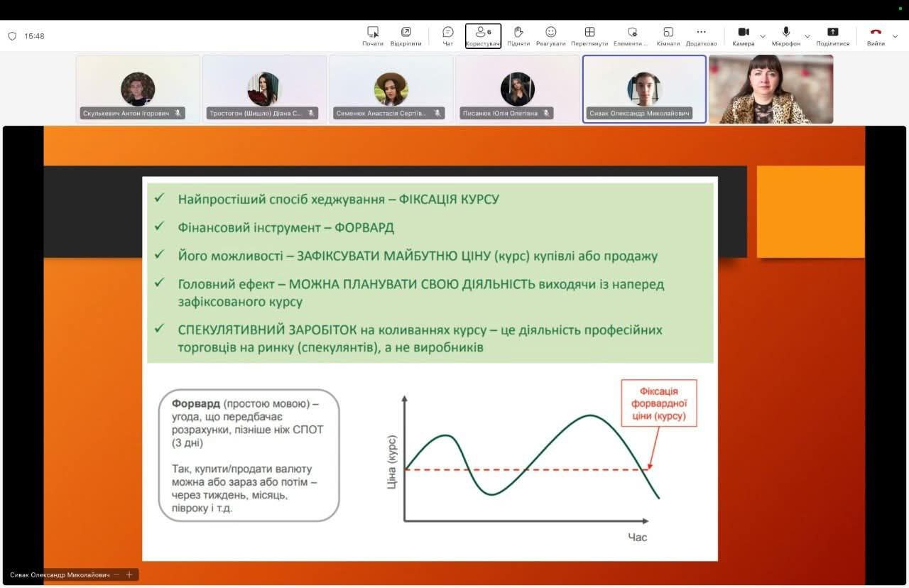
Task: Expand the camera options dropdown arrow
Action: tap(763, 36)
